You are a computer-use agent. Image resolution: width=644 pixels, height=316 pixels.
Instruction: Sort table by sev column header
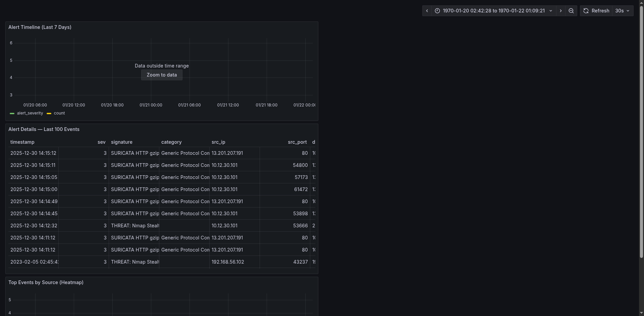pos(102,142)
